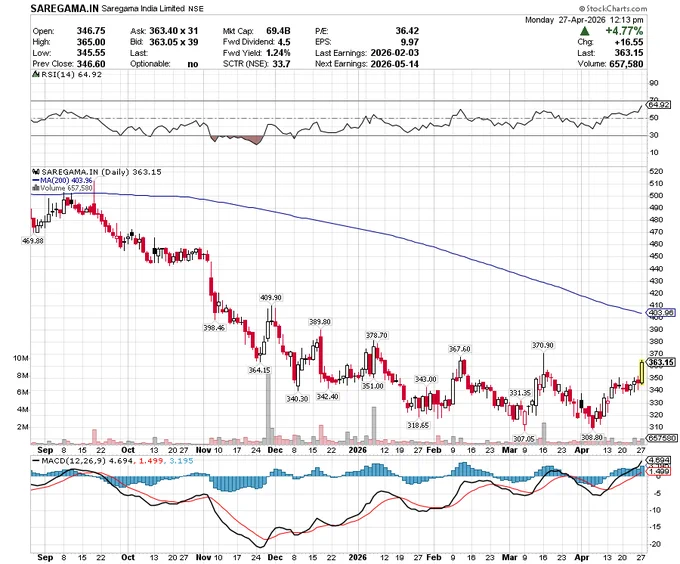The width and height of the screenshot is (680, 564).
Task: Click the 363.15 current price axis tag
Action: 660,362
